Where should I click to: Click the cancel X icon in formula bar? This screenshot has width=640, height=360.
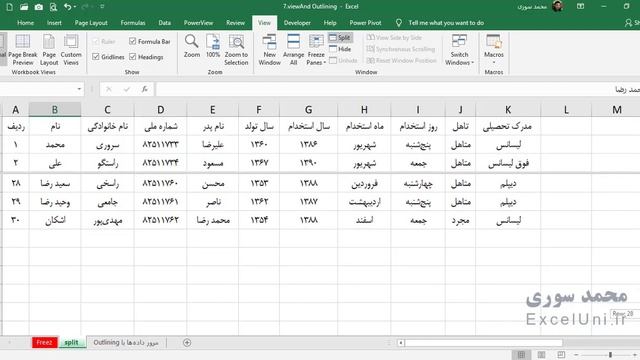tap(109, 89)
